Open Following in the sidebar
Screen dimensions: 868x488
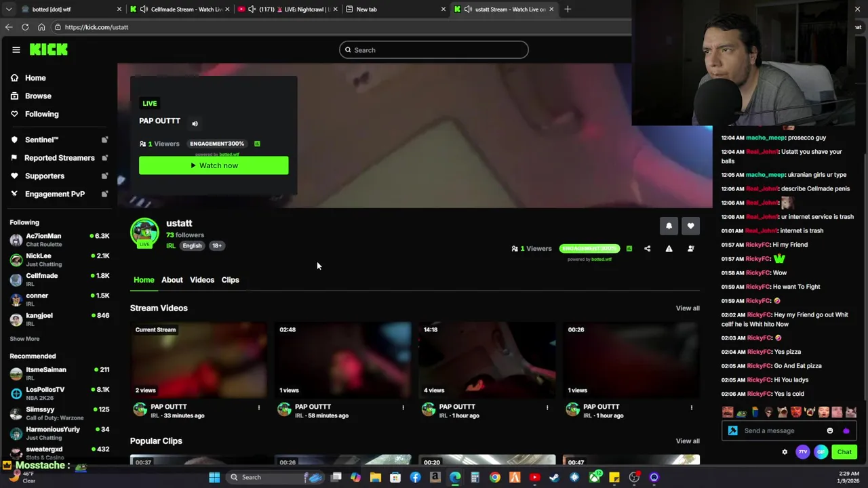(x=41, y=115)
